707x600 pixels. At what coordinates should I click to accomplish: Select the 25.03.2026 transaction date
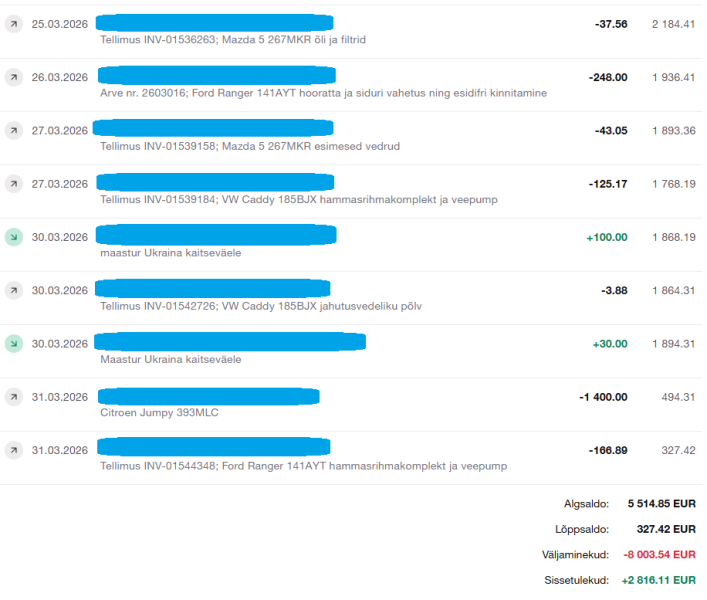click(x=59, y=24)
